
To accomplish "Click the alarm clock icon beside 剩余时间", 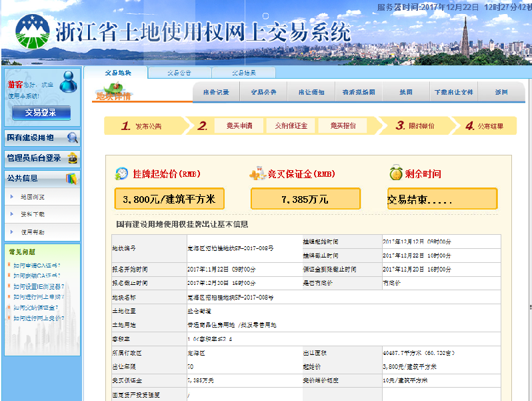I will click(396, 173).
